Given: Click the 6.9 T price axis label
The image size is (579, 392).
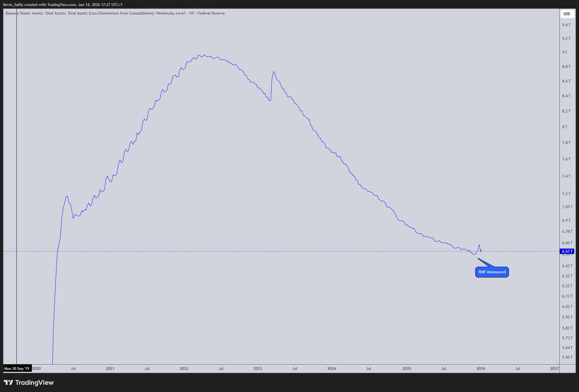Looking at the screenshot, I should pyautogui.click(x=566, y=220).
